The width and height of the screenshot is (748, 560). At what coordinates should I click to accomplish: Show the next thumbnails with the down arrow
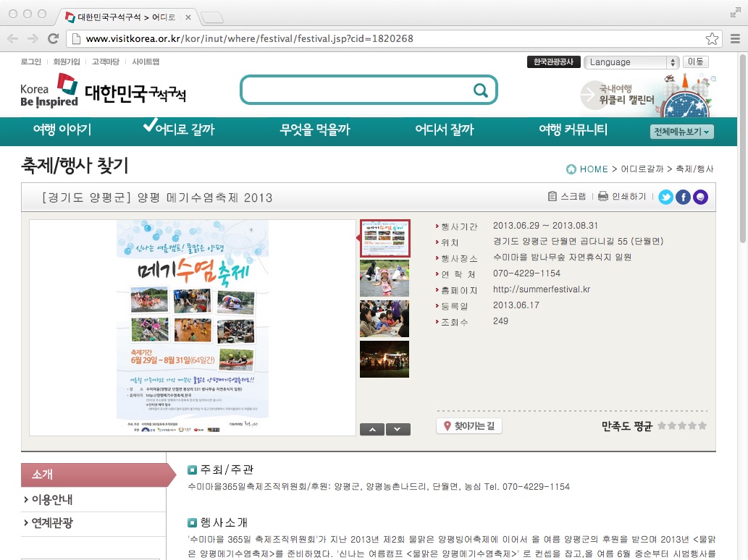tap(398, 430)
